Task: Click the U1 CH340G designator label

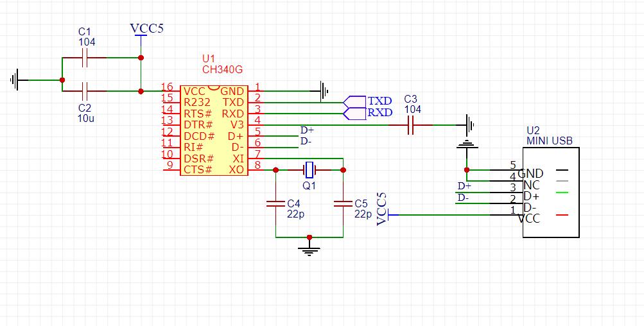Action: tap(222, 64)
